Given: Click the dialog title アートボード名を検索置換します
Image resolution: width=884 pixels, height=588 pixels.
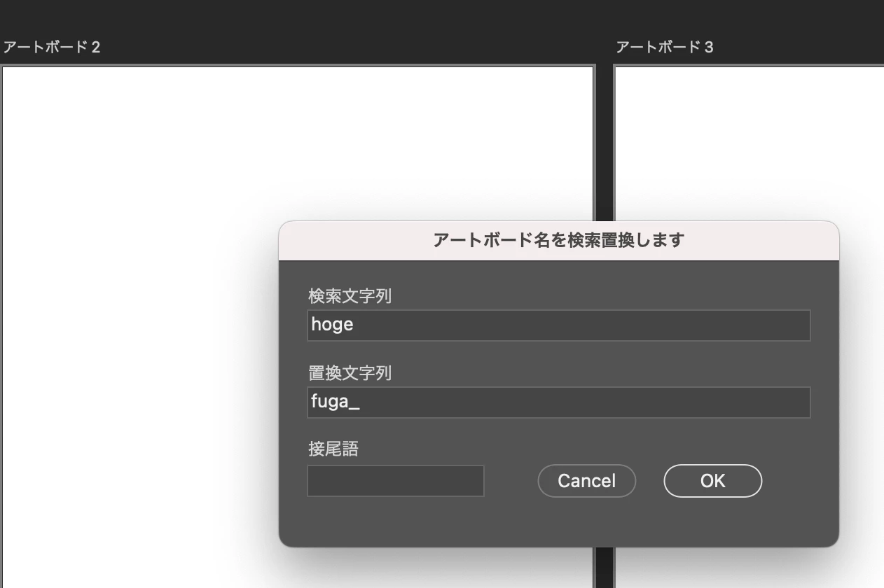Looking at the screenshot, I should (558, 240).
